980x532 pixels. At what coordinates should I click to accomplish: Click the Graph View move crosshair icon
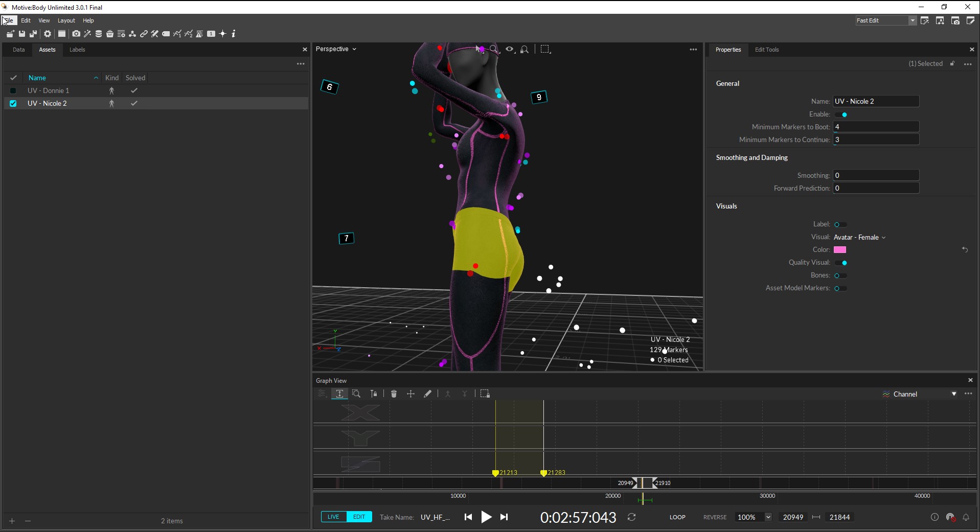[x=411, y=394]
